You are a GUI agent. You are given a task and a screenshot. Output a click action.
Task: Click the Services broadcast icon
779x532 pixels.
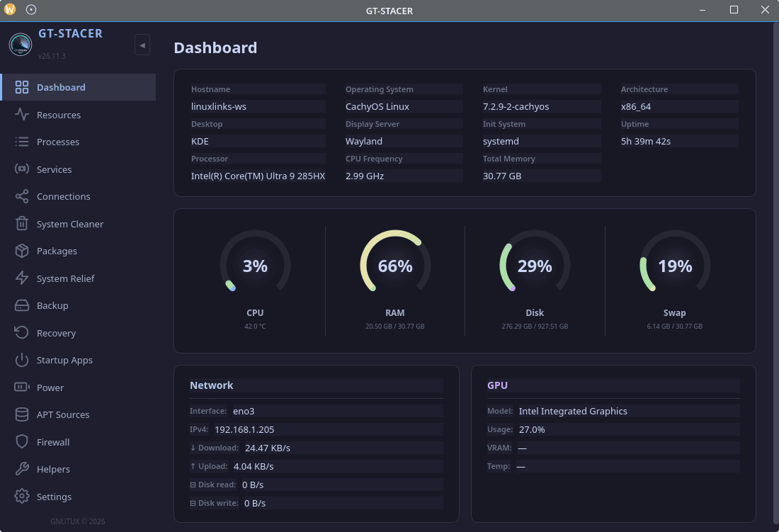22,169
